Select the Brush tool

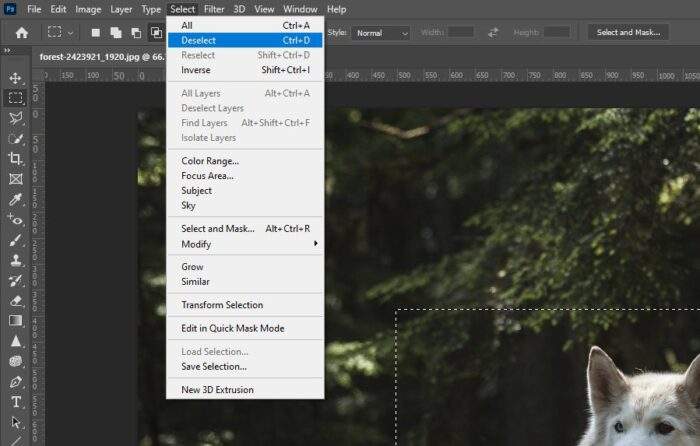(x=16, y=240)
